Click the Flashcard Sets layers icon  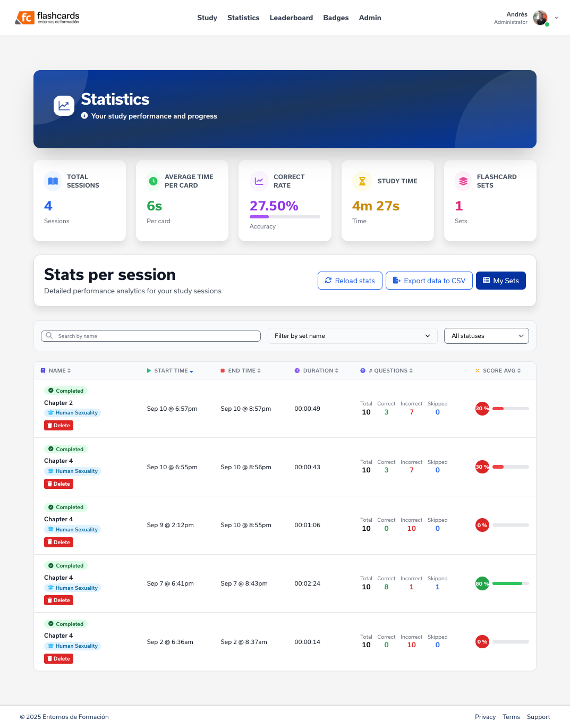[x=463, y=181]
